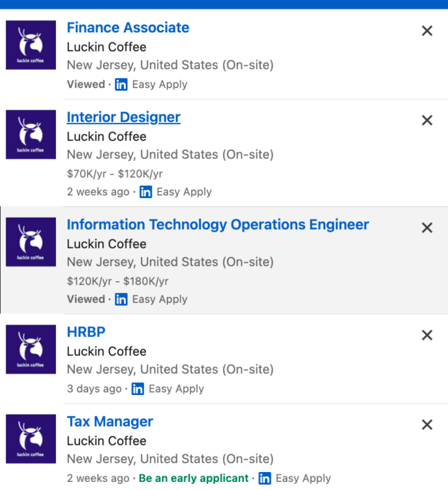448x490 pixels.
Task: Click Luckin Coffee logo beside IT Operations Engineer
Action: (x=31, y=242)
